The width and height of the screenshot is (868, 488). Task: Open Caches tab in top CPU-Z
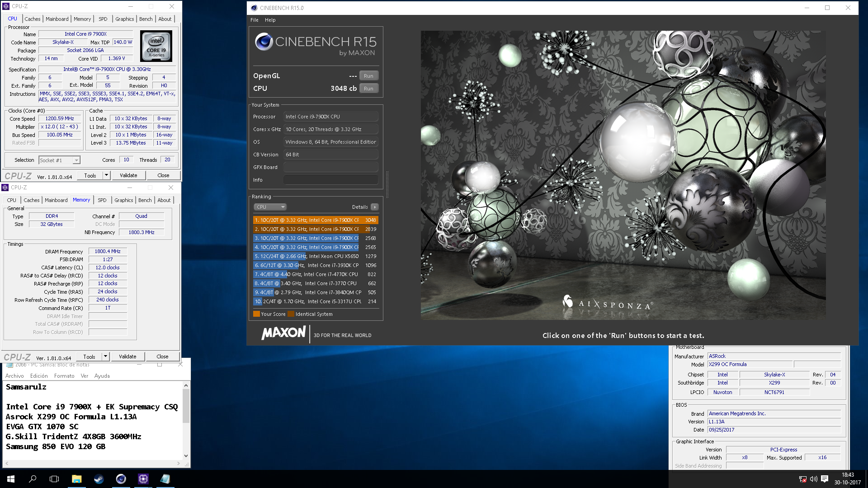tap(32, 19)
